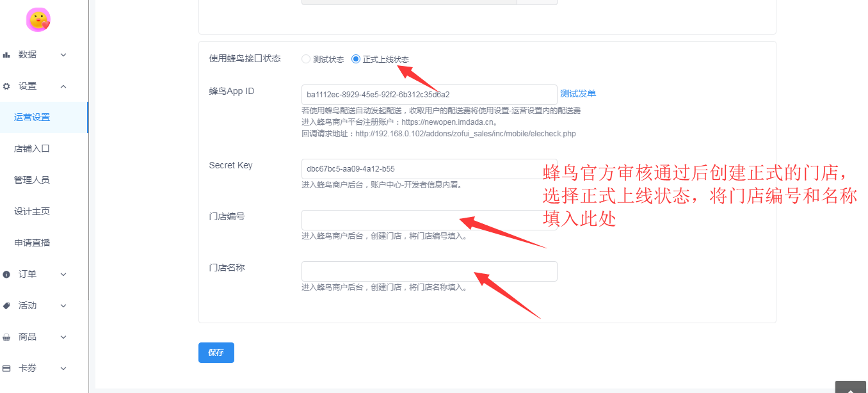
Task: Expand the 商品 menu chevron
Action: pos(63,337)
